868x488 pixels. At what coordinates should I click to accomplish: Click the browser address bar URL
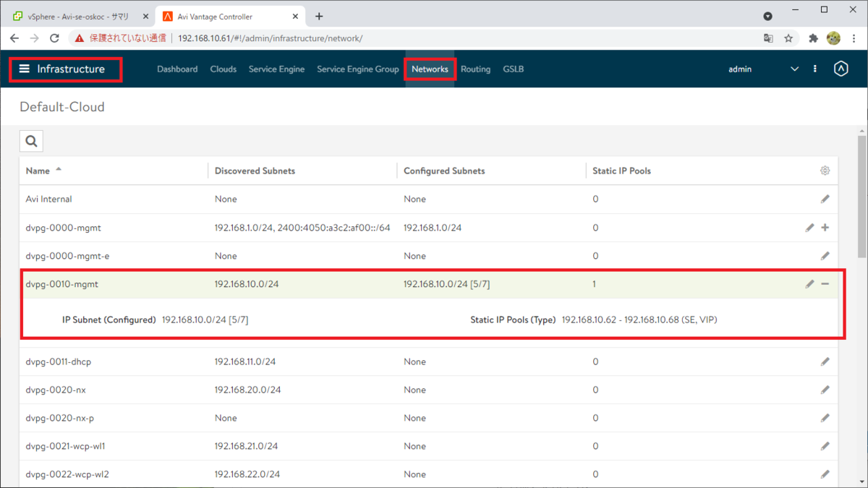[x=270, y=38]
